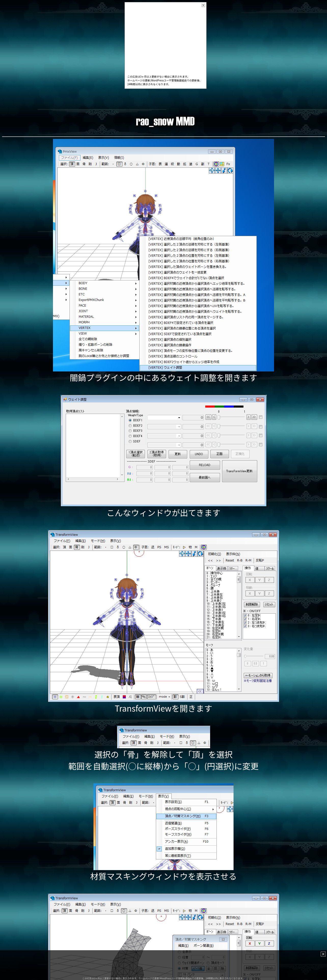Click 1頂点選択(転送) button
Image resolution: width=327 pixels, height=980 pixels.
[136, 454]
